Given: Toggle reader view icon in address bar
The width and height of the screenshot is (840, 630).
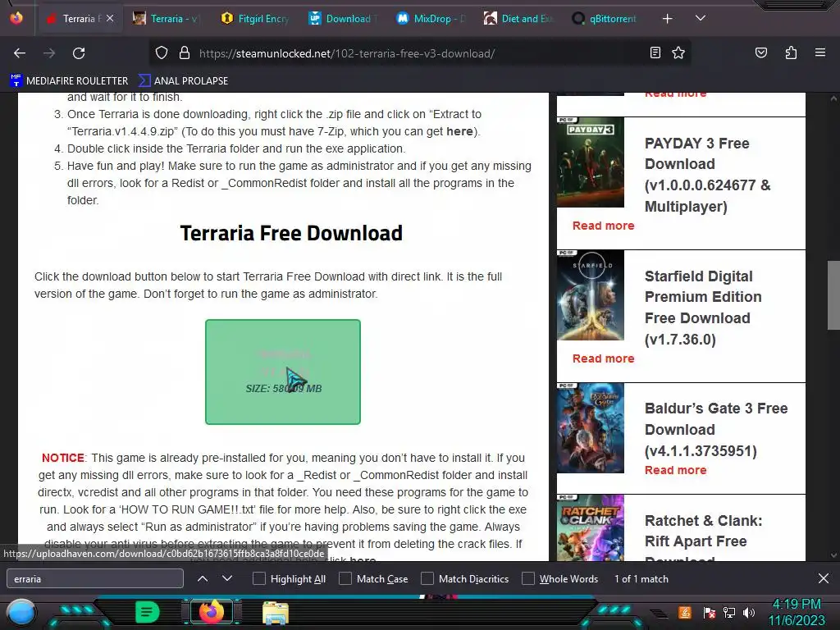Looking at the screenshot, I should [655, 52].
